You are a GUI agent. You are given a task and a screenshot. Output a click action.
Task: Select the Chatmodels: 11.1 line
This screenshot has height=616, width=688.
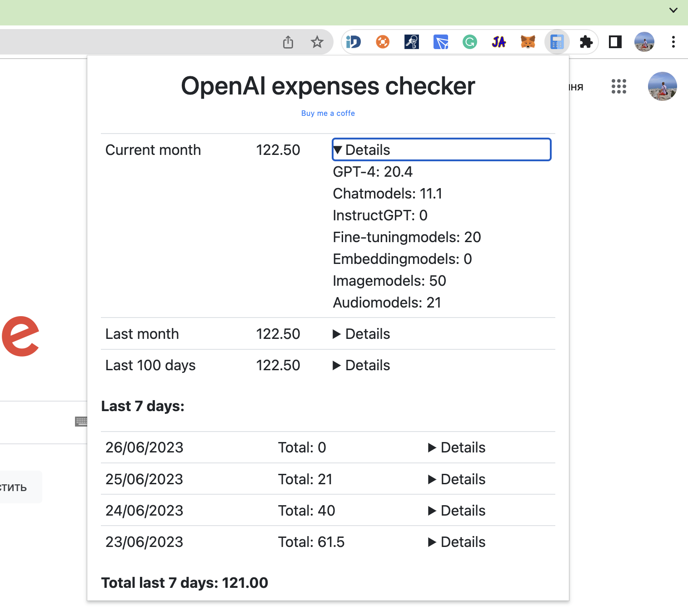388,194
